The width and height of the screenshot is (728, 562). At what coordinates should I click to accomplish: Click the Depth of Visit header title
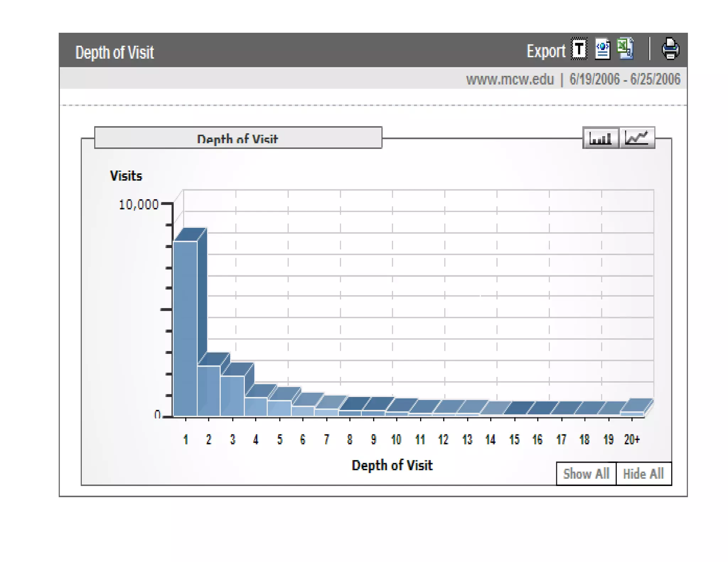(x=114, y=53)
